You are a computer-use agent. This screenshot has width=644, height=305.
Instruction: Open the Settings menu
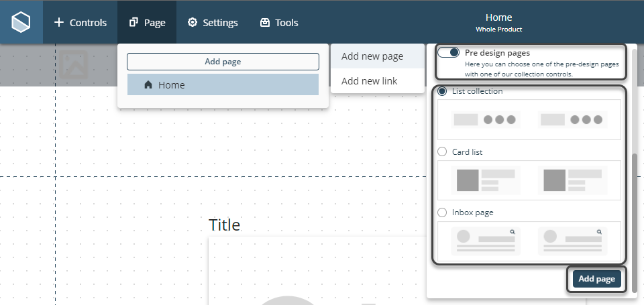coord(213,23)
